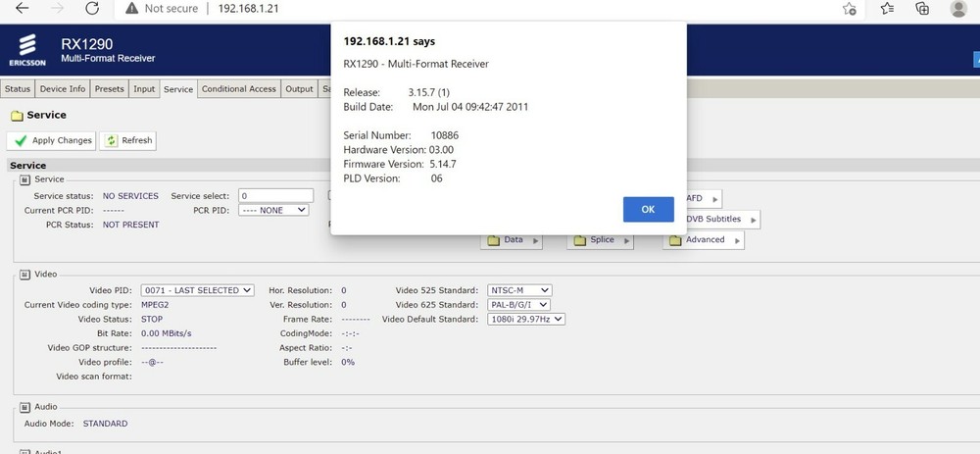Click the Not secure warning icon
This screenshot has height=454, width=980.
click(130, 9)
